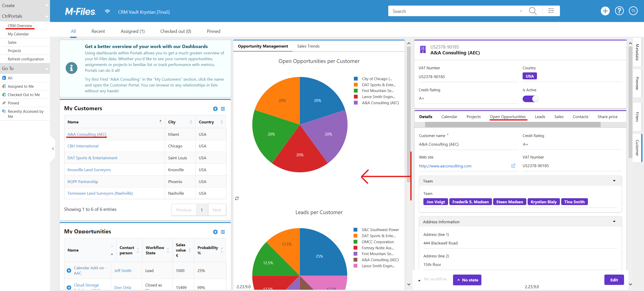The height and width of the screenshot is (291, 644).
Task: Open the advanced search filter options icon
Action: pyautogui.click(x=551, y=11)
